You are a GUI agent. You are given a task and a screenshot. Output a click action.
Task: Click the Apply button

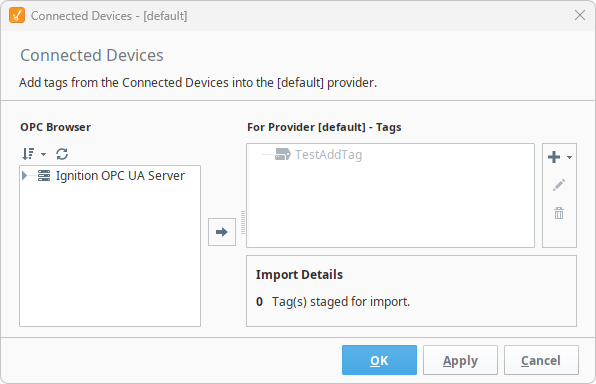click(x=460, y=360)
